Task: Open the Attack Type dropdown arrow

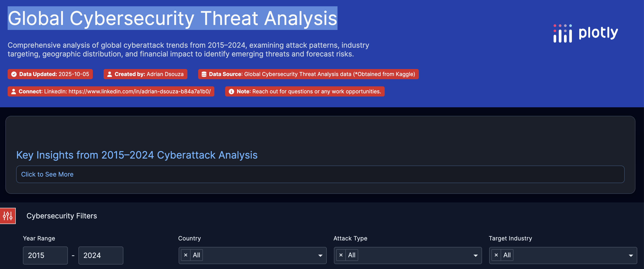Action: point(475,256)
